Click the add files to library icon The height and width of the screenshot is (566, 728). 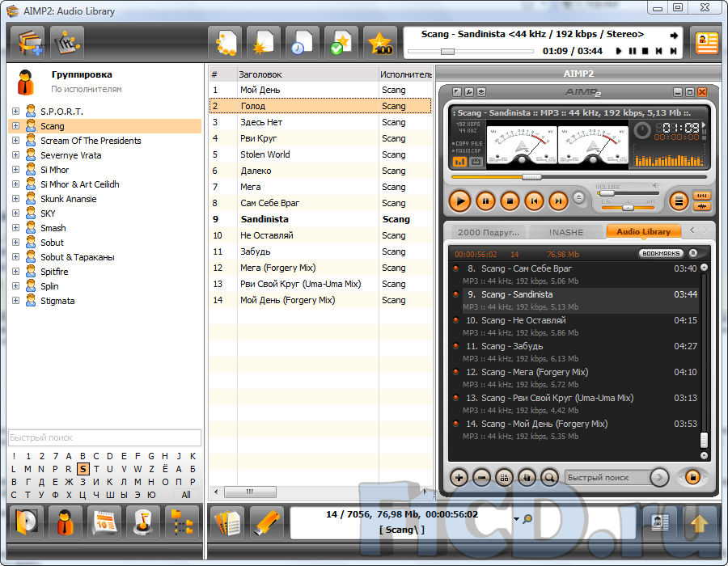click(x=28, y=43)
